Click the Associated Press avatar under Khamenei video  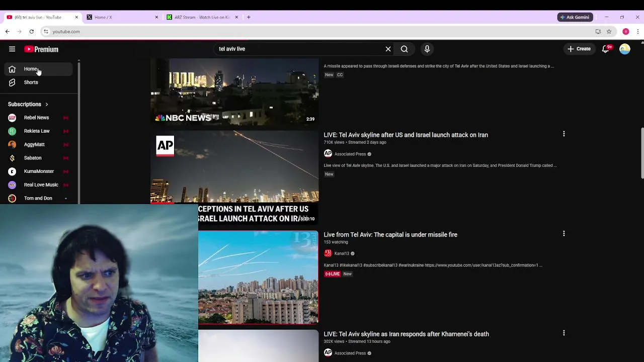[328, 353]
